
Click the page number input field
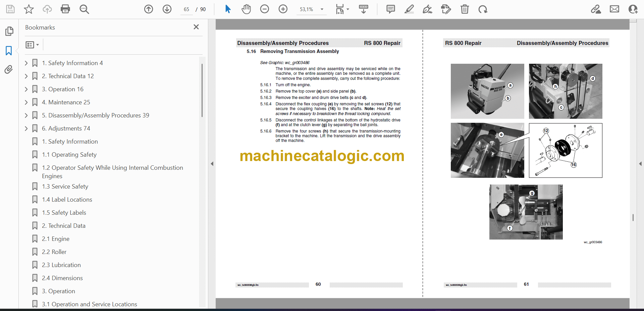[186, 9]
